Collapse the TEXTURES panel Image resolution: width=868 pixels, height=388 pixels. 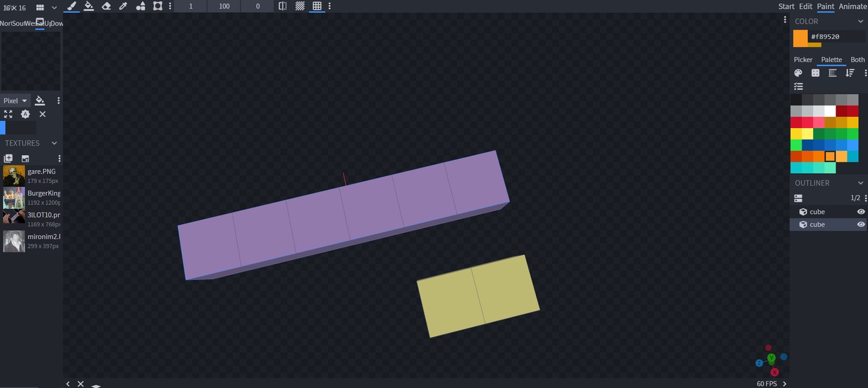coord(54,143)
